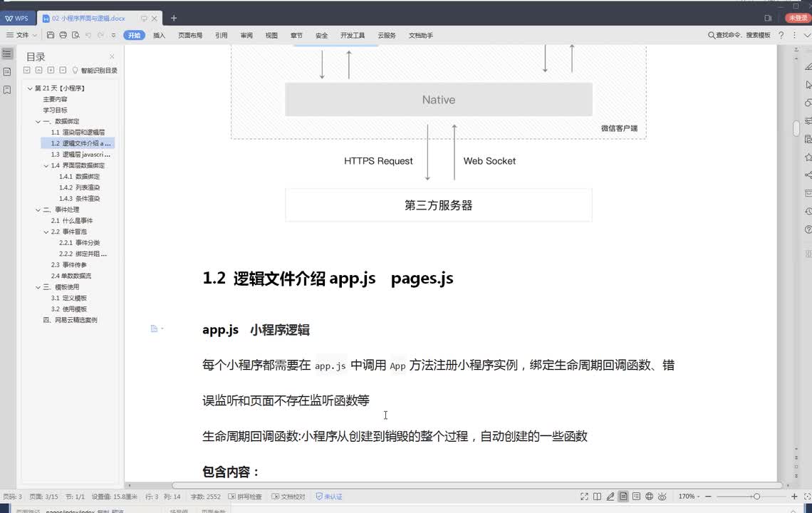Screen dimensions: 812x513
Task: Click 文档校对 in the status bar
Action: tap(288, 497)
